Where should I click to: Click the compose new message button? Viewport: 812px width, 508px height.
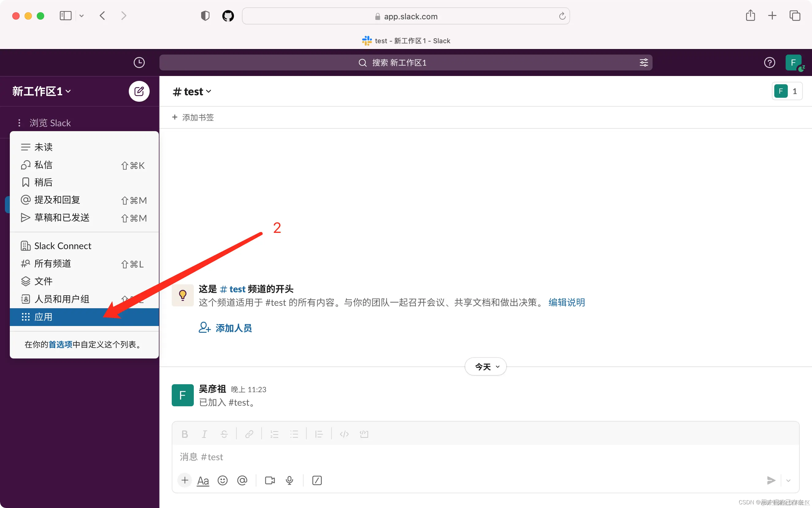(139, 91)
